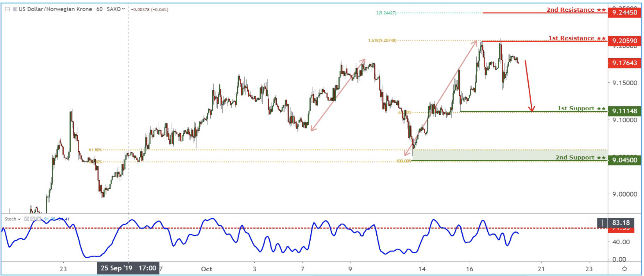Click the plus icon next to 83.18
Screen dimensions: 644x276
pos(603,223)
